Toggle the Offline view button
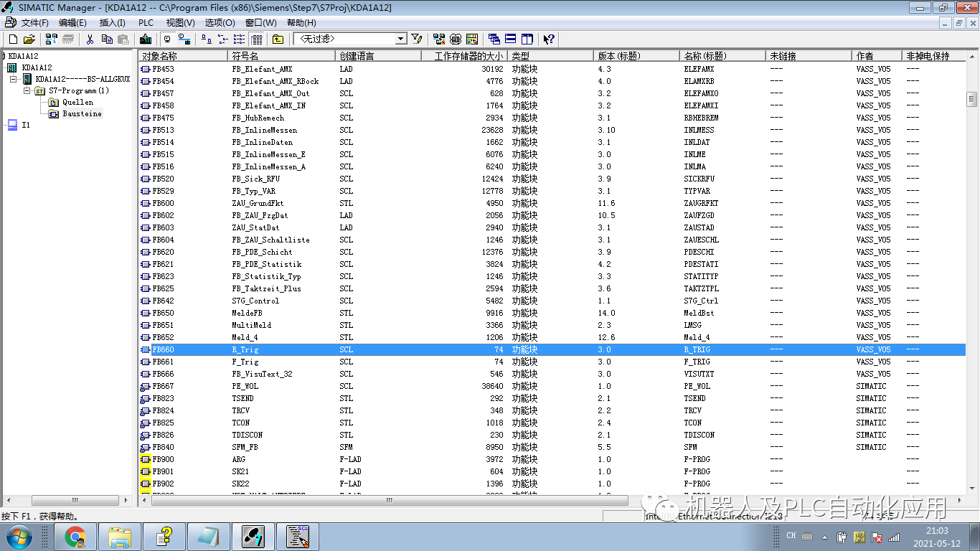This screenshot has width=980, height=551. coord(168,39)
